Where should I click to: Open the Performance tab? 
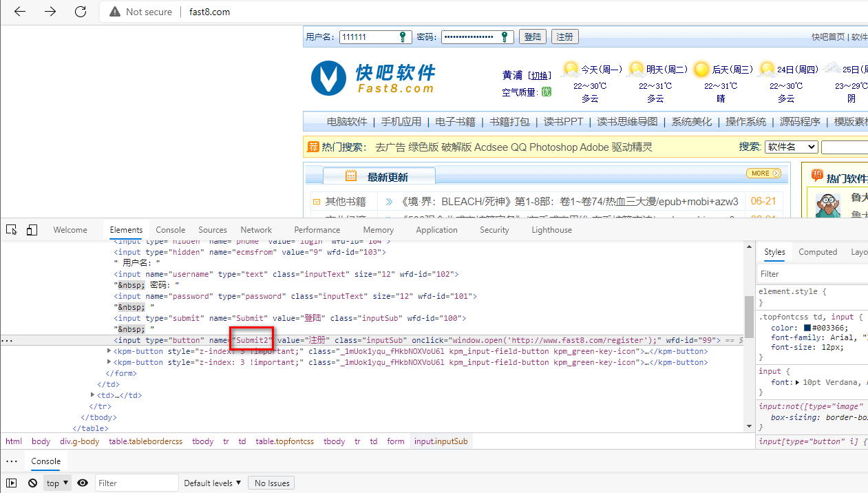coord(317,230)
